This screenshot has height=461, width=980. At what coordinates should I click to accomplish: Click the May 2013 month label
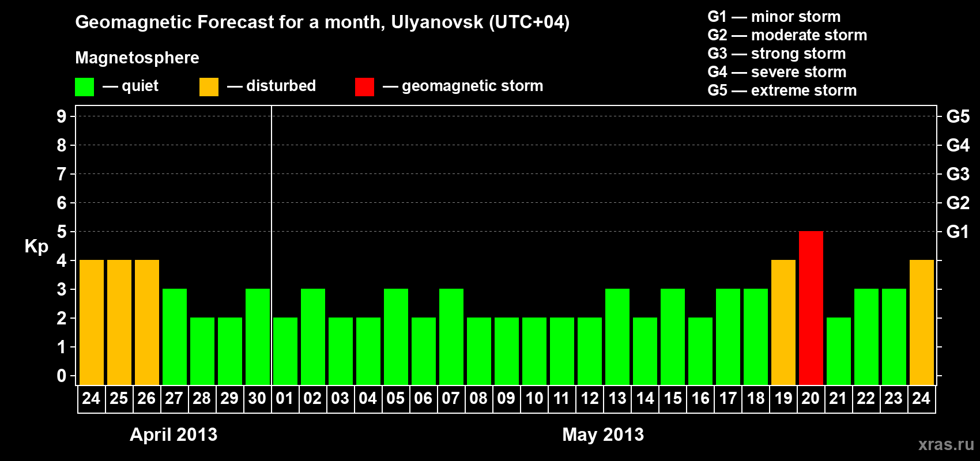(x=603, y=434)
